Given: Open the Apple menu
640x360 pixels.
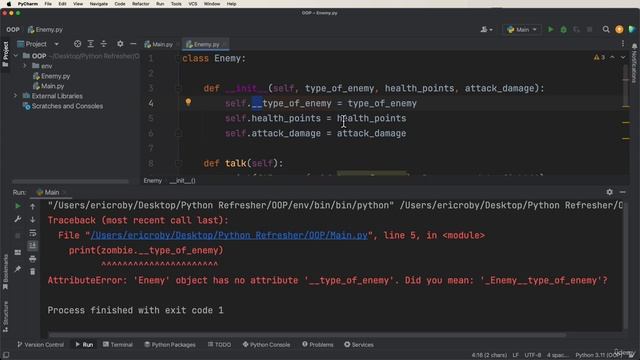Looking at the screenshot, I should point(9,4).
